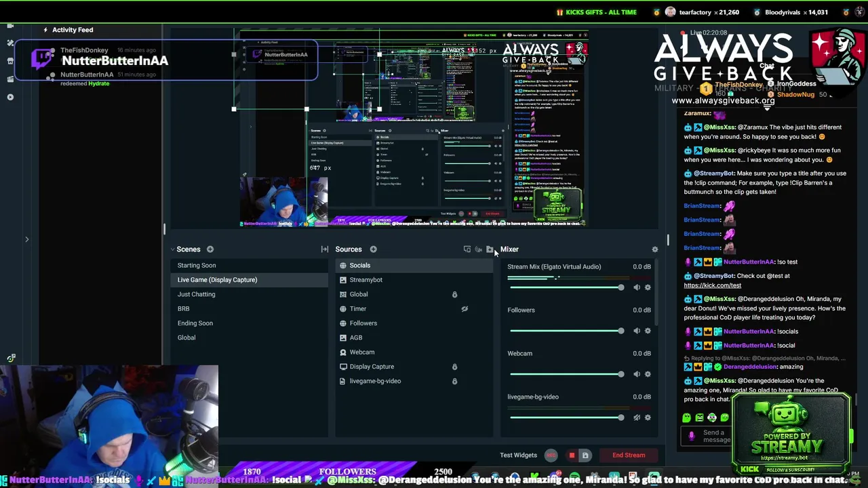This screenshot has width=868, height=488.
Task: Select the Socials source row
Action: click(414, 266)
